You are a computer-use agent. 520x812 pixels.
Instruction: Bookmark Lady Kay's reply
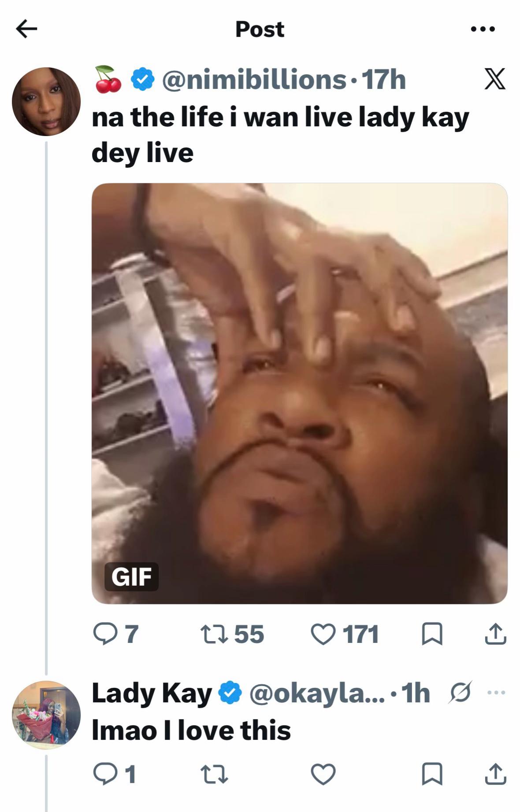[432, 775]
